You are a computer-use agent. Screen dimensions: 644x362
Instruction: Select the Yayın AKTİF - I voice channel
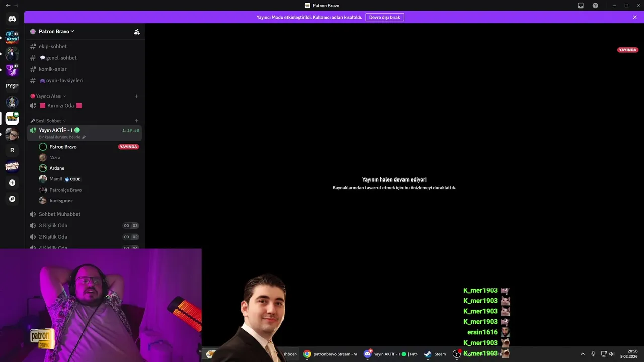[x=85, y=133]
